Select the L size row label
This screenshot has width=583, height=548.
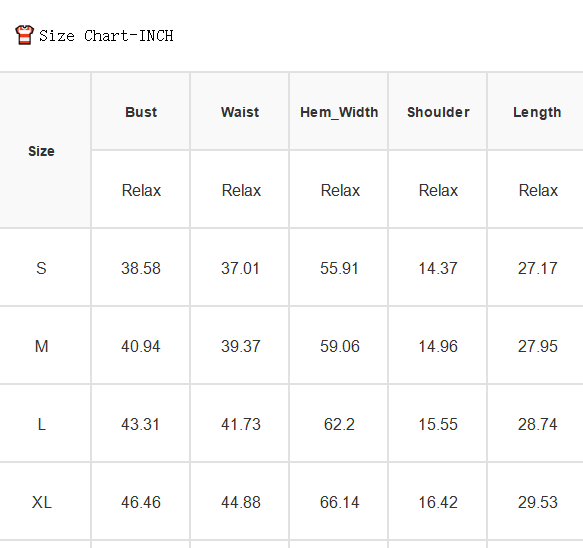[x=42, y=424]
